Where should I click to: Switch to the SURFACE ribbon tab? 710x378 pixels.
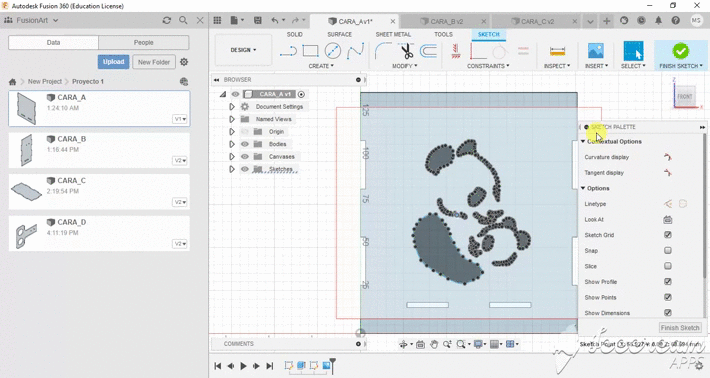[x=340, y=34]
